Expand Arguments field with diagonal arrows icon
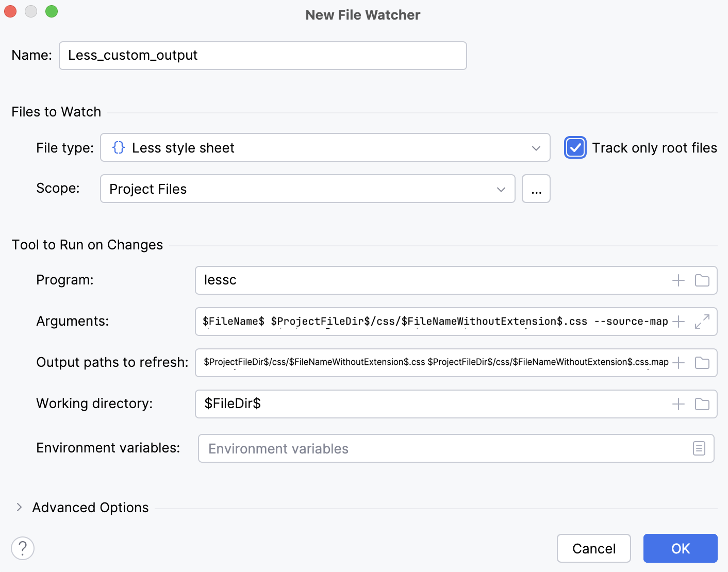This screenshot has height=572, width=728. (702, 321)
